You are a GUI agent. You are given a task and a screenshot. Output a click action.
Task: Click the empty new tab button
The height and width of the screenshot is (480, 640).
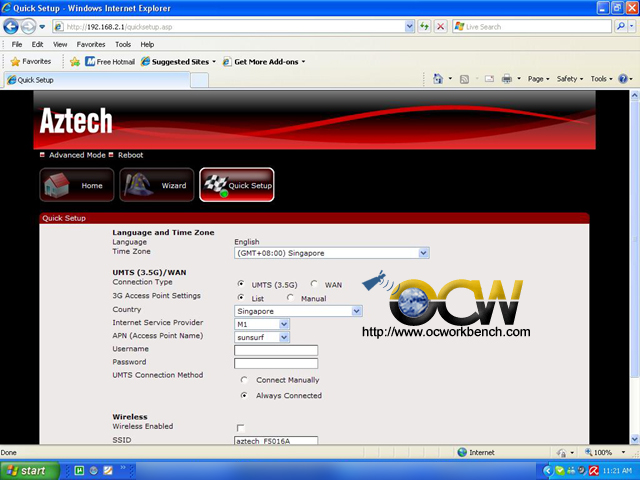click(200, 80)
